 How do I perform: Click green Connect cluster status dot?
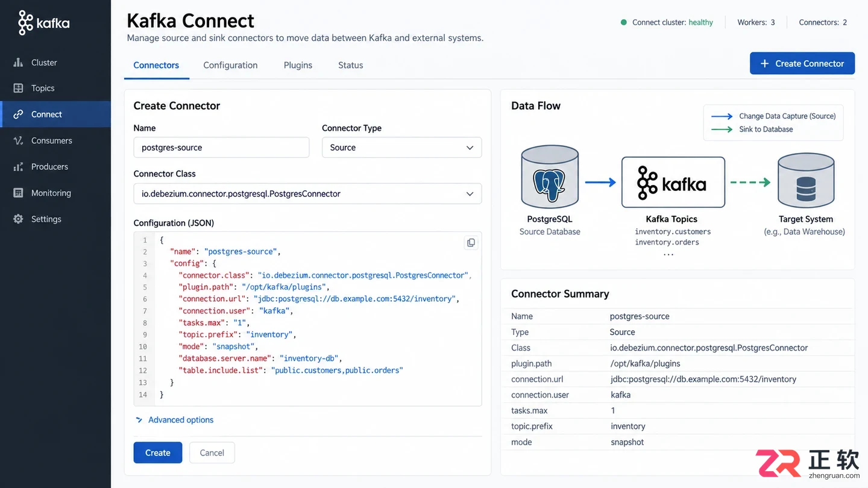point(624,22)
